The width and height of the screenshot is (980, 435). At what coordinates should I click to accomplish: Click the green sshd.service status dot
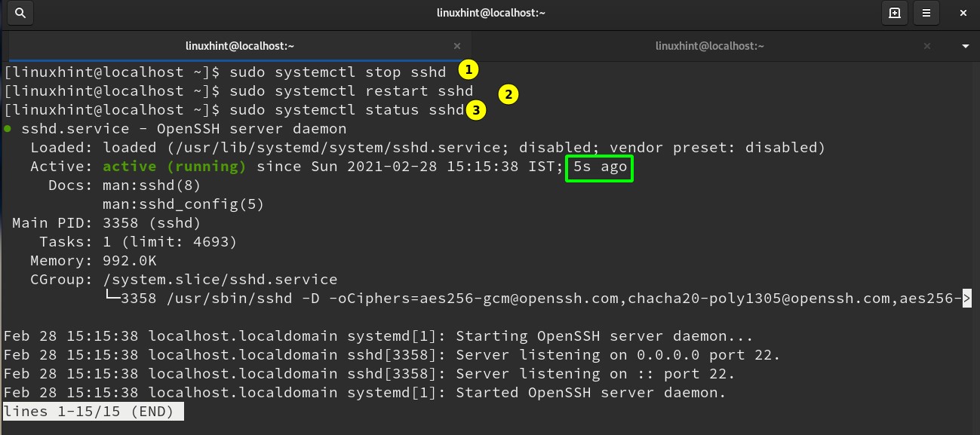point(8,129)
